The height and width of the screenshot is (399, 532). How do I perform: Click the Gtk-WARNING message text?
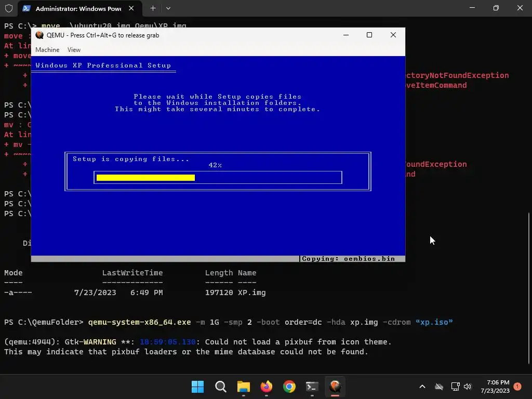pos(90,342)
